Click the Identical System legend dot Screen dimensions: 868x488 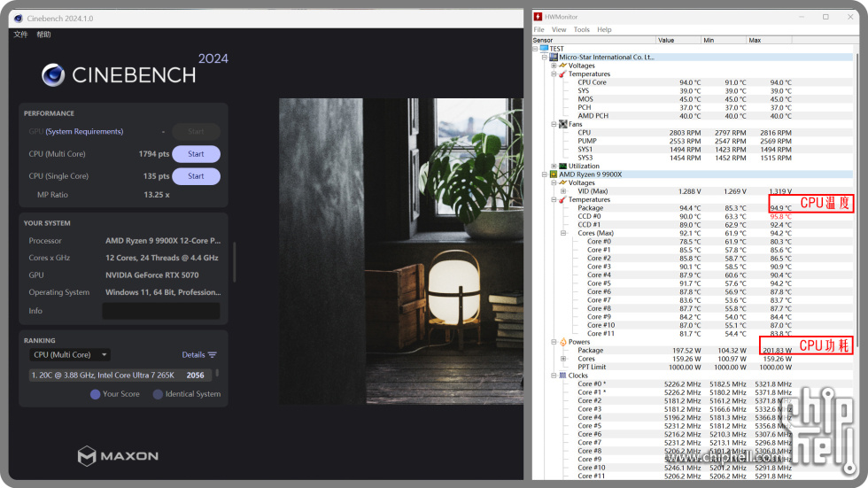tap(158, 394)
